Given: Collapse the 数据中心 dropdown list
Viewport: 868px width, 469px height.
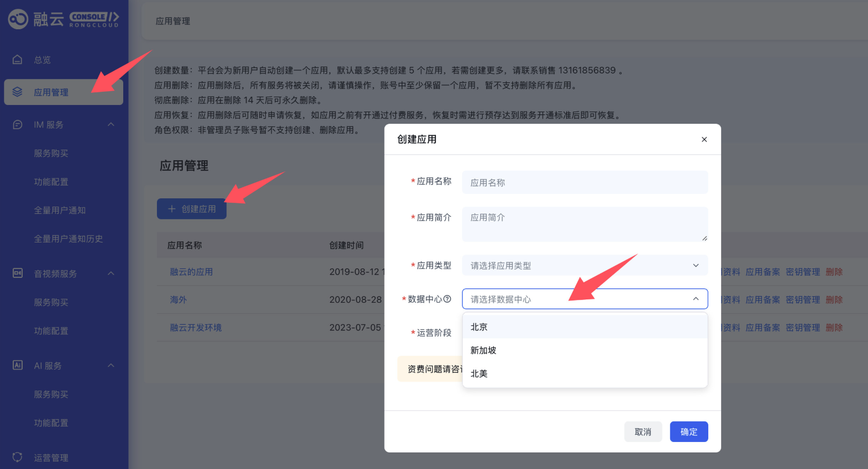Looking at the screenshot, I should pyautogui.click(x=696, y=299).
